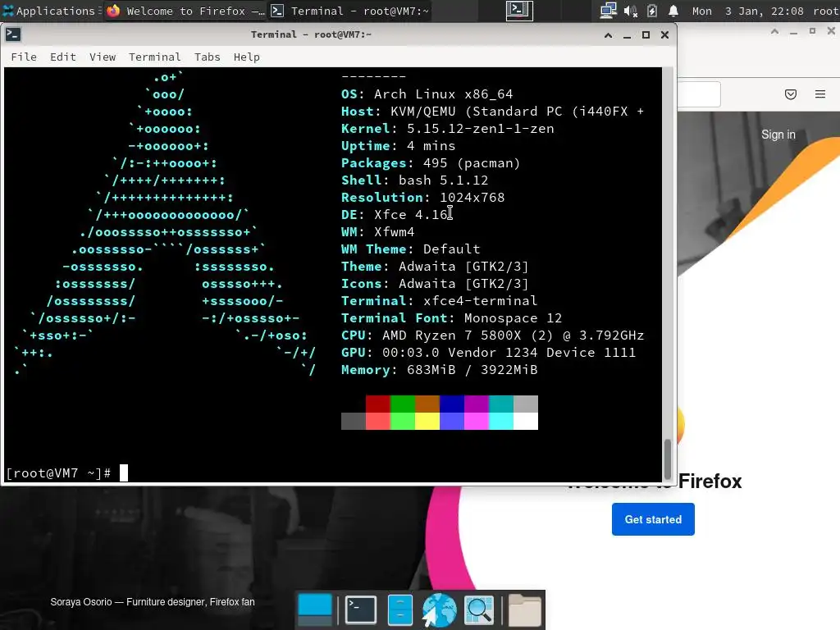This screenshot has width=840, height=630.
Task: Open the File Manager drawer icon in dock
Action: pos(399,609)
